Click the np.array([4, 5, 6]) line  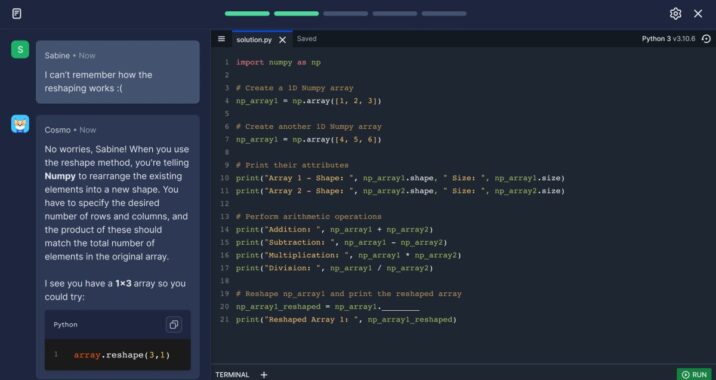(308, 140)
